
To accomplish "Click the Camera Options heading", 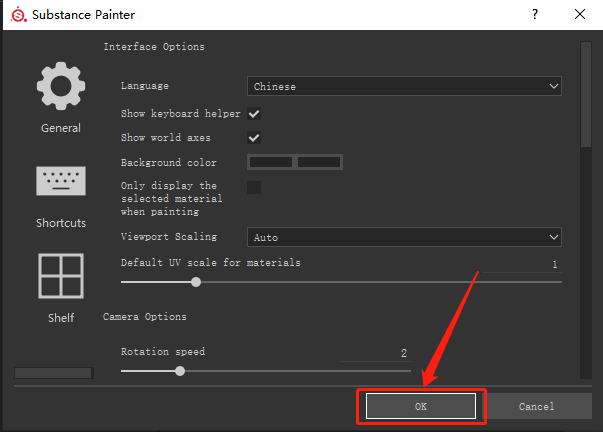I will 145,317.
